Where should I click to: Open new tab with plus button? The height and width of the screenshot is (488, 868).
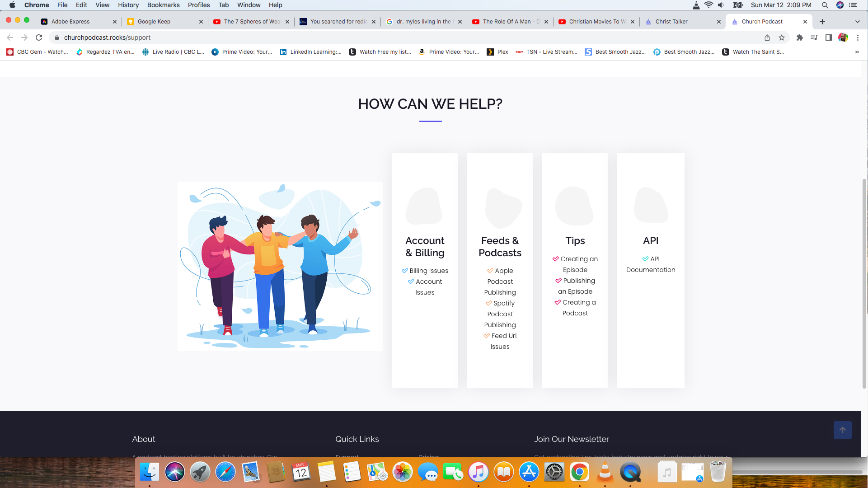[x=822, y=21]
